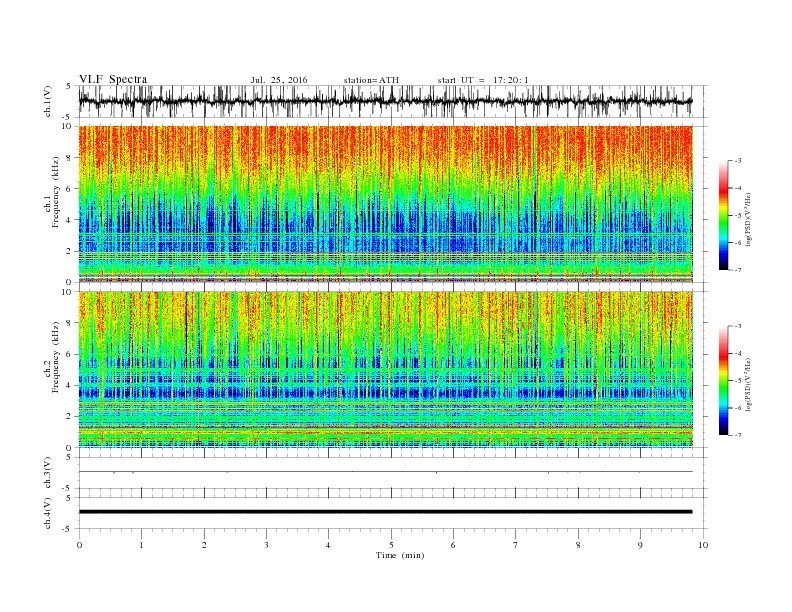
Task: Click the "-7" tick on ch.2 color bar
Action: point(738,435)
